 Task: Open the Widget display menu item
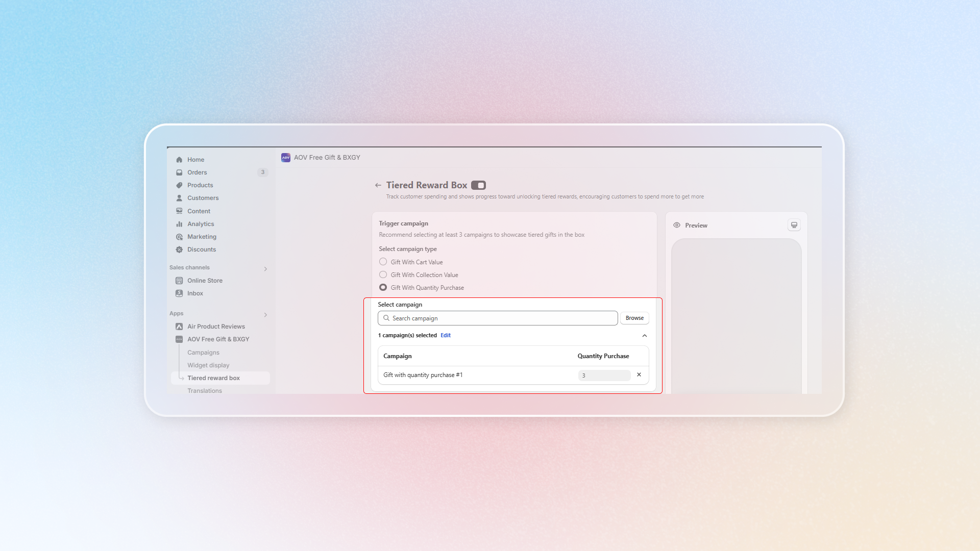(x=208, y=365)
